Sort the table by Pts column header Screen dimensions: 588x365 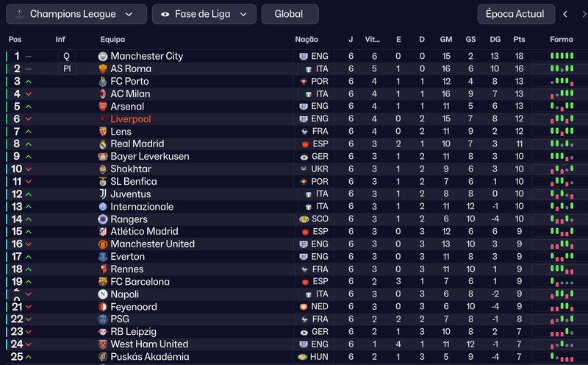[519, 40]
